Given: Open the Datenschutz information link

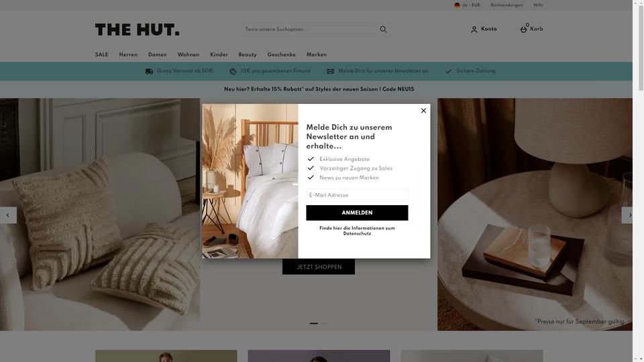Looking at the screenshot, I should 357,231.
